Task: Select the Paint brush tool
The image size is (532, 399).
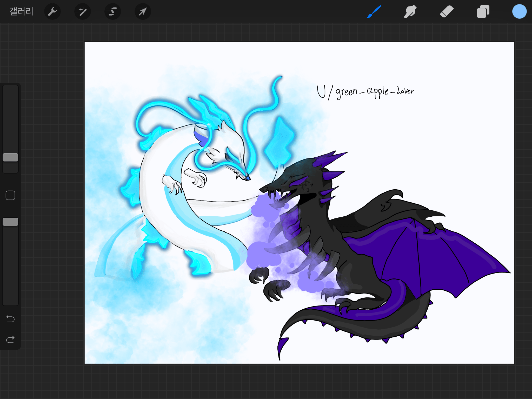Action: [x=374, y=11]
